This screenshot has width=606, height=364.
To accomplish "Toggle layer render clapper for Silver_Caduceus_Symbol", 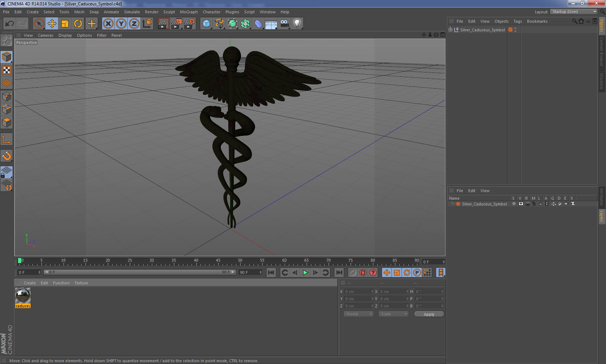I will click(527, 204).
